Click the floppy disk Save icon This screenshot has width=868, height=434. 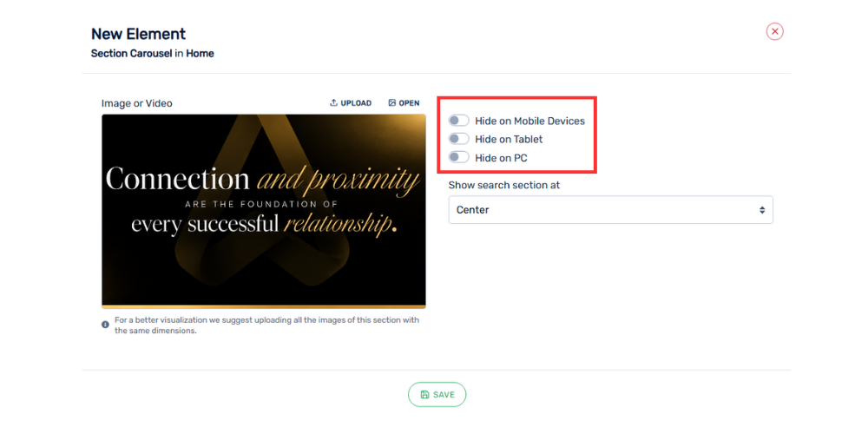click(x=424, y=395)
